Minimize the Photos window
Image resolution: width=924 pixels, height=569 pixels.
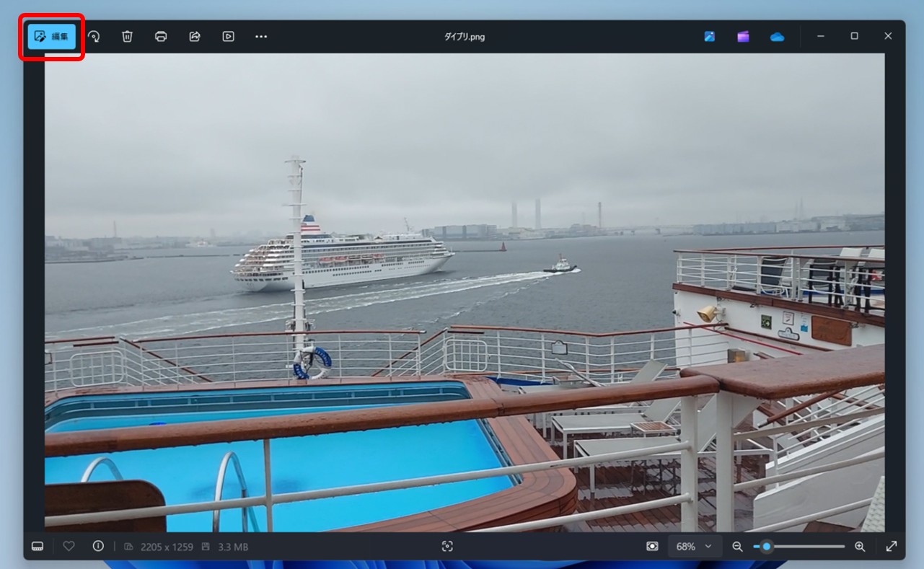pos(821,36)
